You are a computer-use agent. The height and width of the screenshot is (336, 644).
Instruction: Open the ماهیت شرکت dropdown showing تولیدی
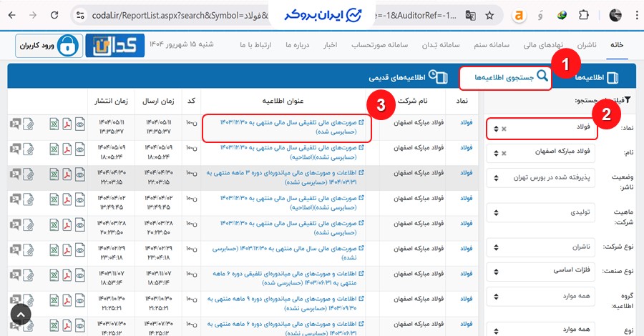point(540,212)
